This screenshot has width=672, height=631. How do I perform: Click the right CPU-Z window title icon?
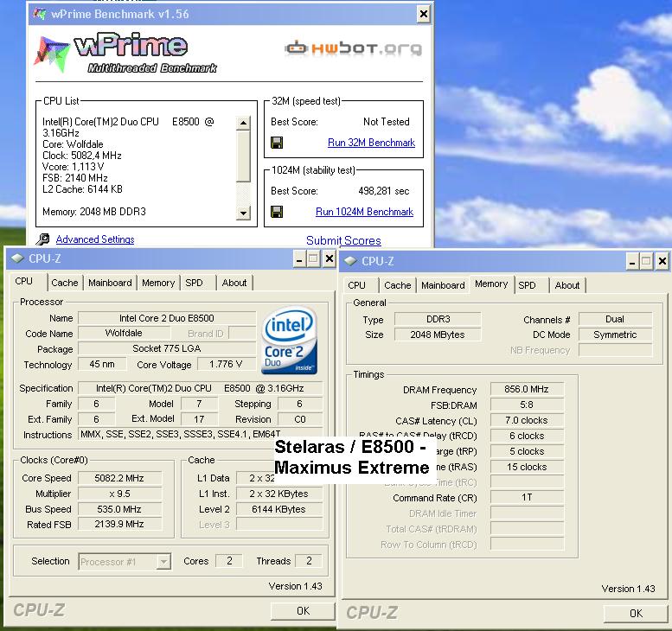(x=350, y=261)
